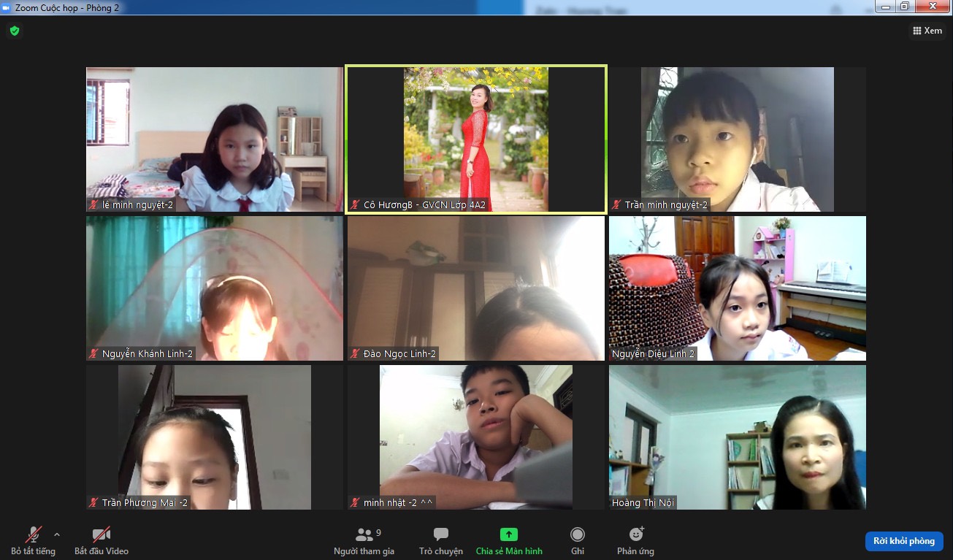Click the green encryption shield icon
Image resolution: width=953 pixels, height=560 pixels.
(14, 31)
